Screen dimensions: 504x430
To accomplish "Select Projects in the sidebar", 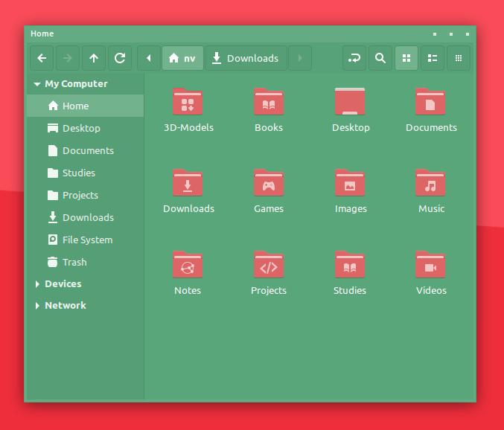I will click(x=85, y=195).
